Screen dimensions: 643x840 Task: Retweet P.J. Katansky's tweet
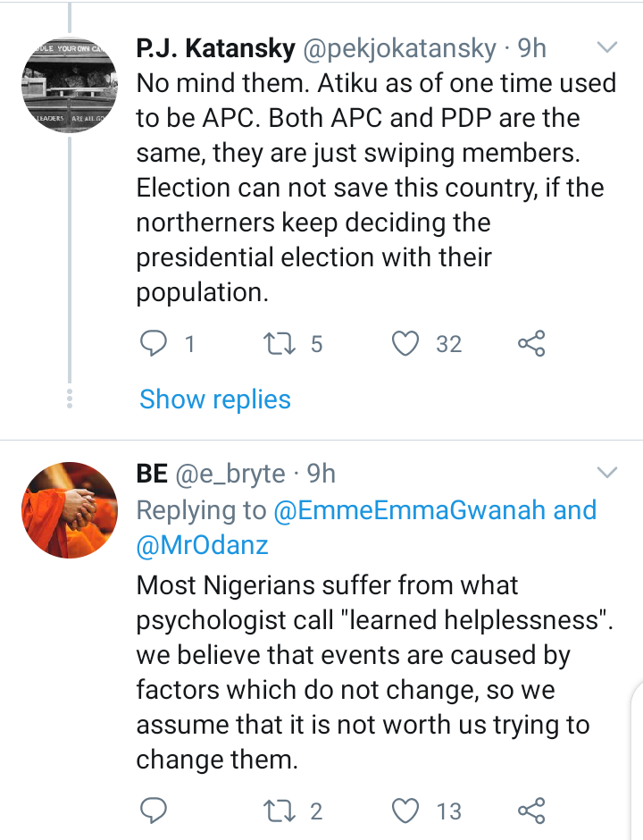point(279,343)
